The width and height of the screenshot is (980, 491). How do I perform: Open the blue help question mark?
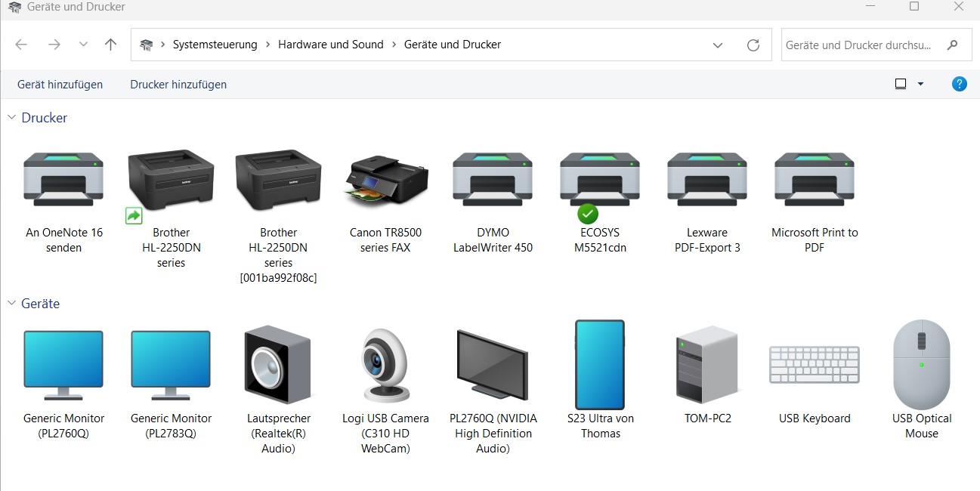pyautogui.click(x=959, y=84)
